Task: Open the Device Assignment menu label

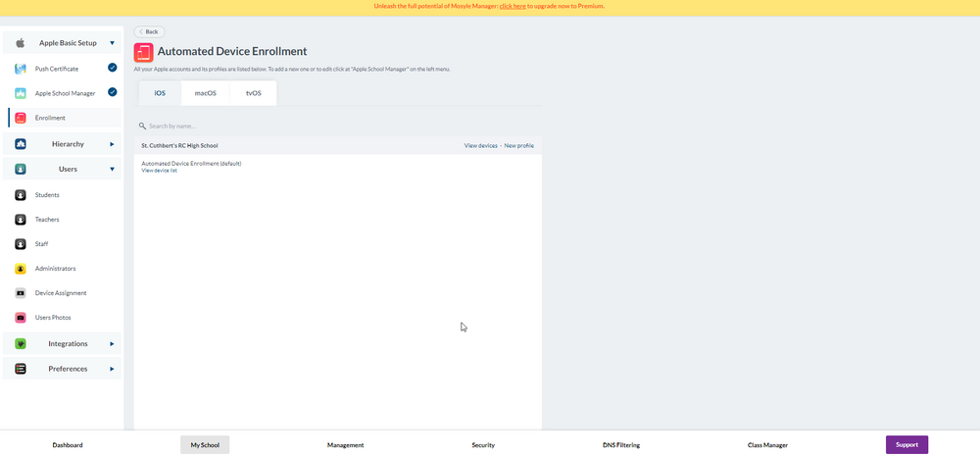Action: 61,293
